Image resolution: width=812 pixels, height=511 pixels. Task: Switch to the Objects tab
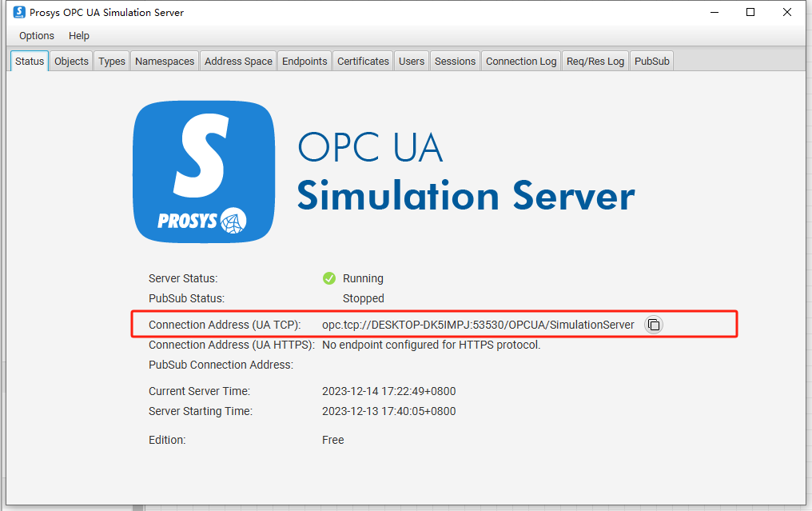(x=71, y=62)
